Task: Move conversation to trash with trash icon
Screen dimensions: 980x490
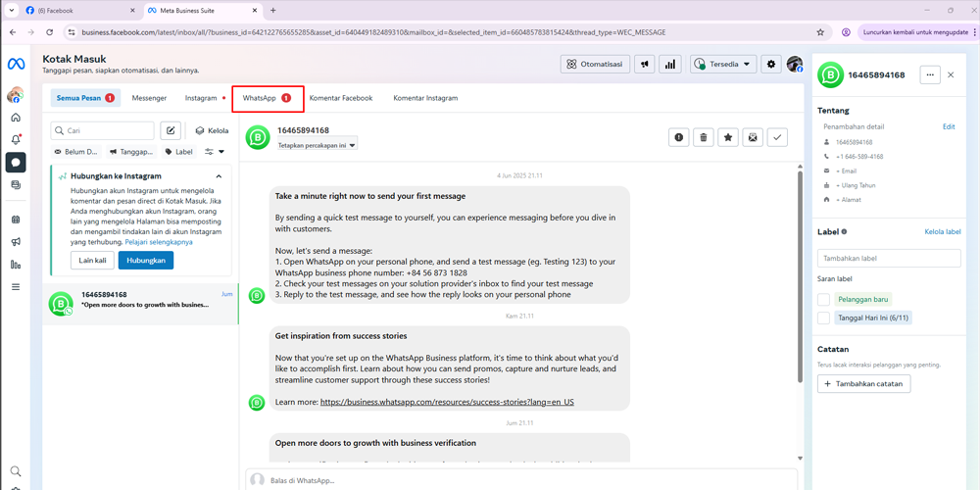Action: click(704, 138)
